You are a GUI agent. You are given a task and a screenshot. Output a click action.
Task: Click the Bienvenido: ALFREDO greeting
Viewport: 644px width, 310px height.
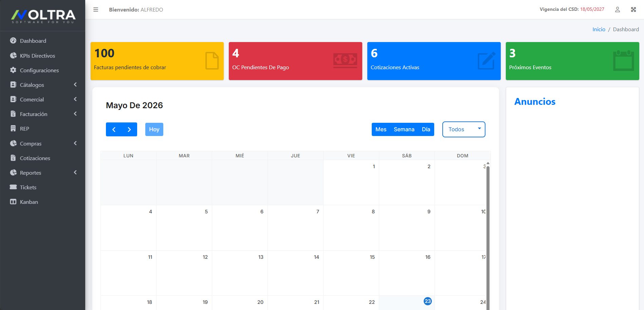(x=136, y=10)
